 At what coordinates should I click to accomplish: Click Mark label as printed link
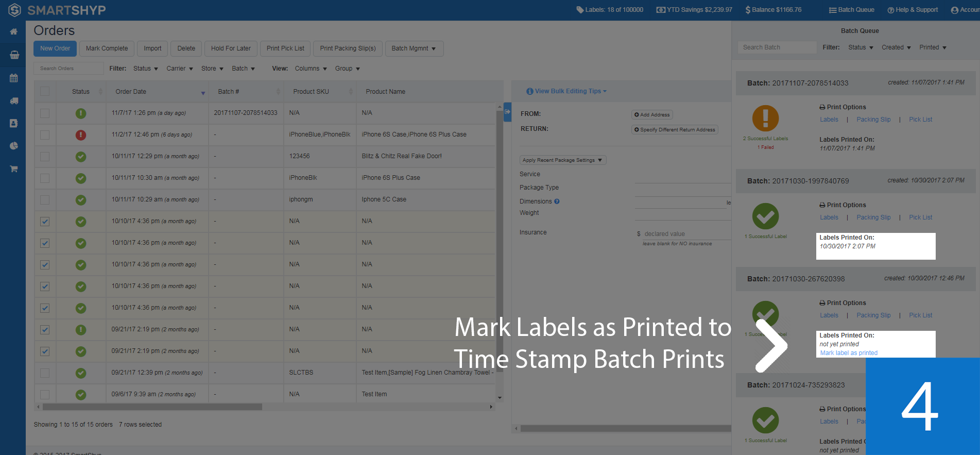click(849, 353)
